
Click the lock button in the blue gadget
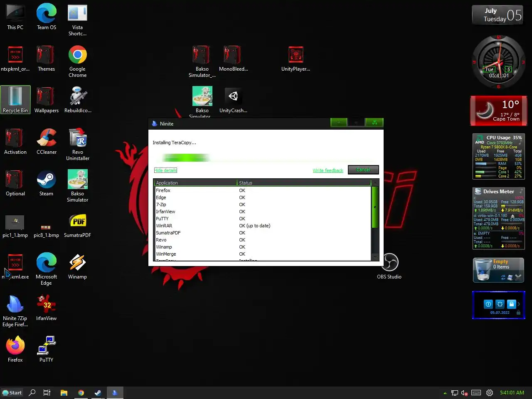512,304
